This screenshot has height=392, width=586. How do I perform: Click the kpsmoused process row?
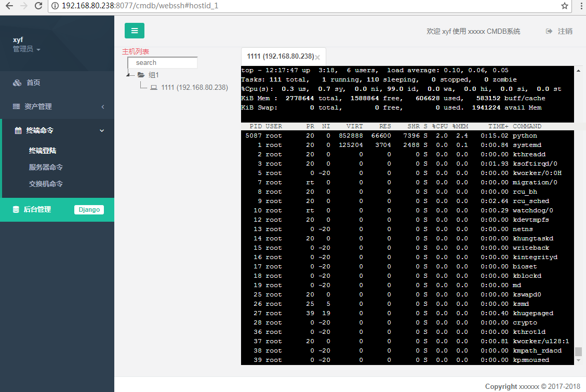tap(407, 360)
